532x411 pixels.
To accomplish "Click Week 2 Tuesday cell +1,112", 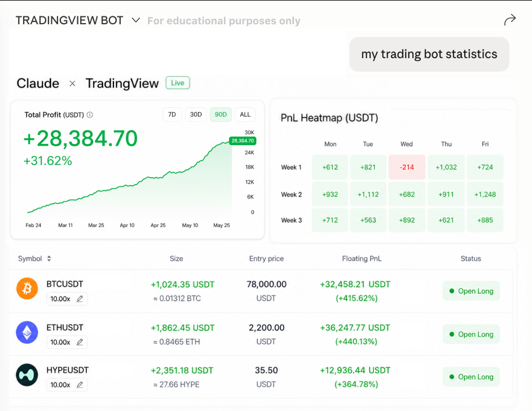I will click(x=368, y=194).
